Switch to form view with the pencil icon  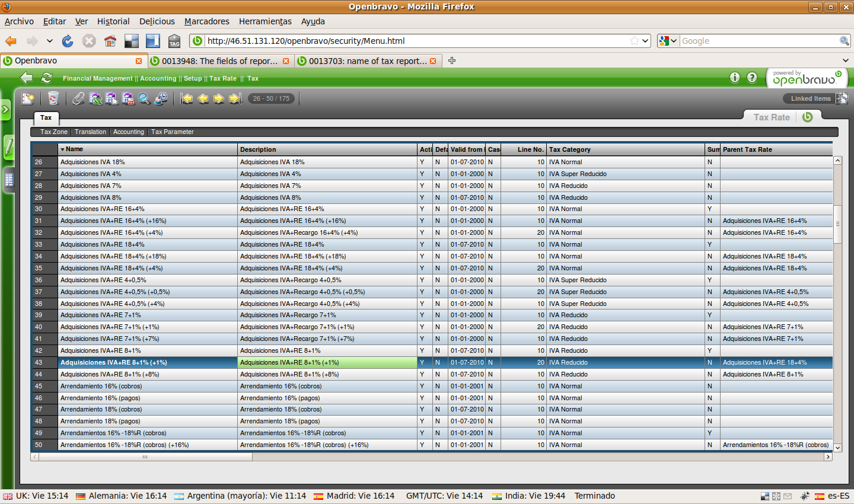9,147
